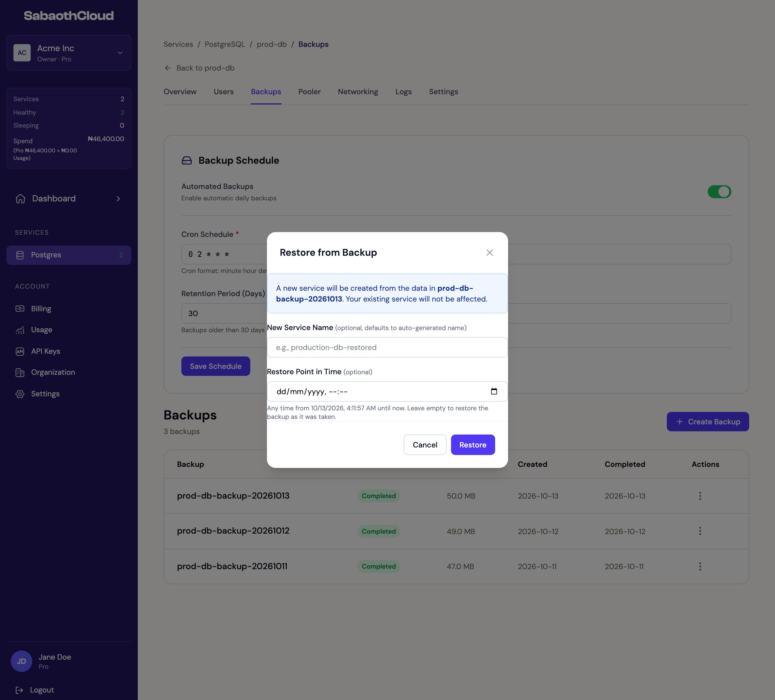Focus the New Service Name input field
Screen dimensions: 775x700
[x=387, y=347]
